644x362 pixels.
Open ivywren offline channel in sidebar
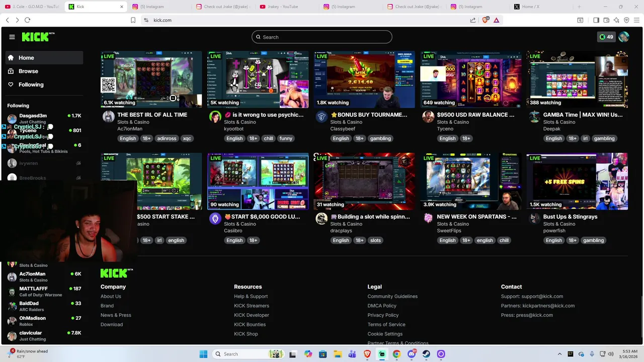(x=44, y=163)
